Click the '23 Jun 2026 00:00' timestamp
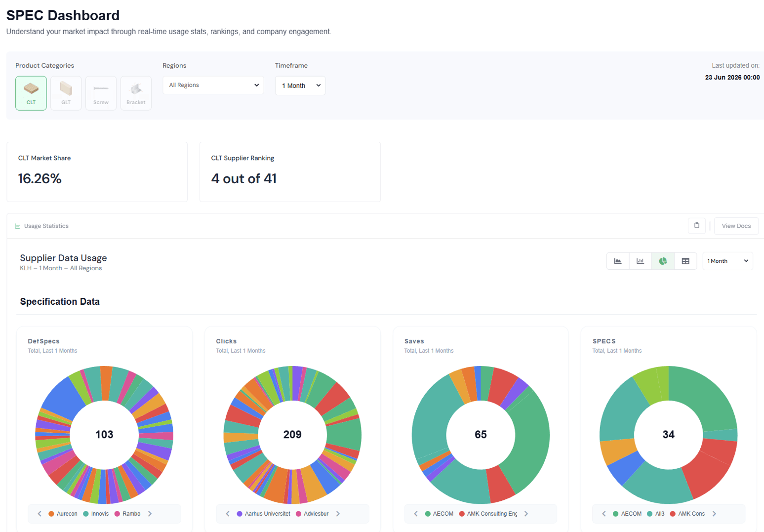Screen dimensions: 764x532 (732, 78)
